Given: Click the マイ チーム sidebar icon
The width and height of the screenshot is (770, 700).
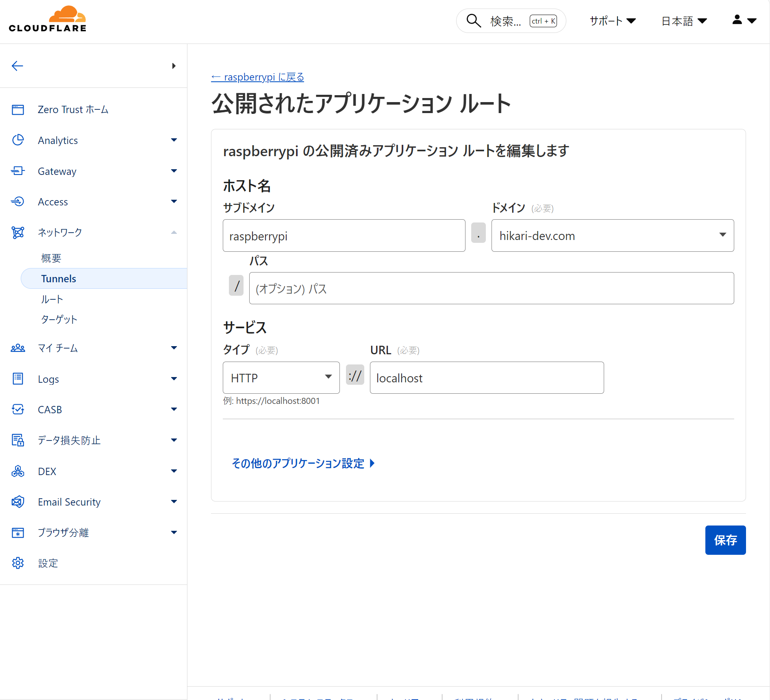Looking at the screenshot, I should [18, 348].
